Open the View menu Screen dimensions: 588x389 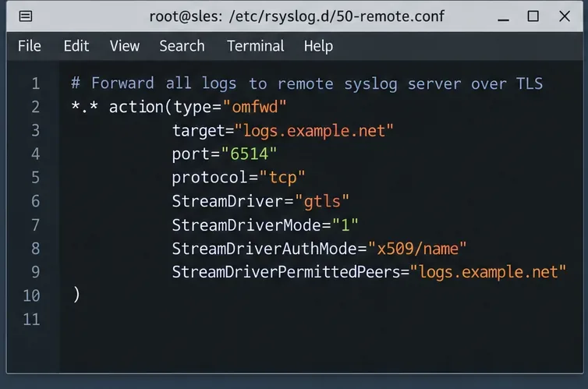pos(125,46)
